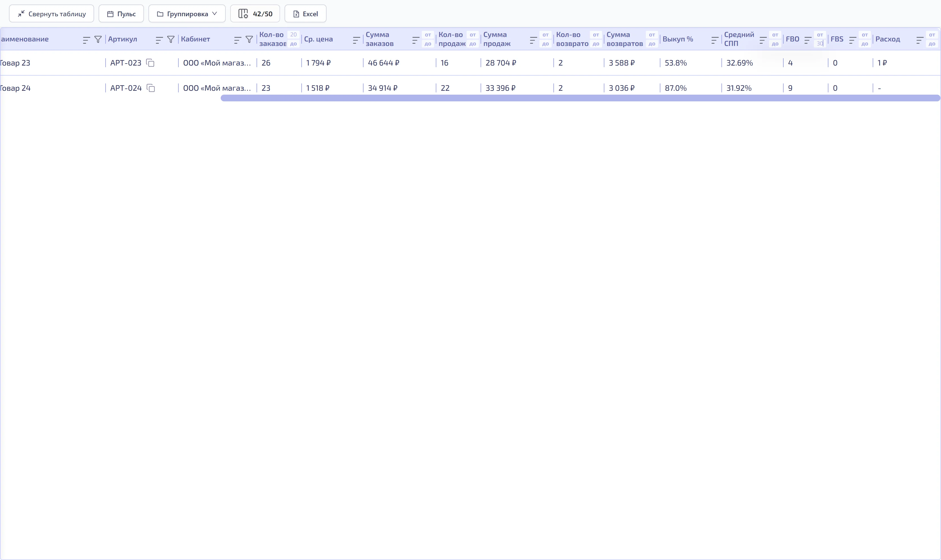Viewport: 941px width, 560px height.
Task: Expand the Группировка dropdown
Action: click(187, 14)
